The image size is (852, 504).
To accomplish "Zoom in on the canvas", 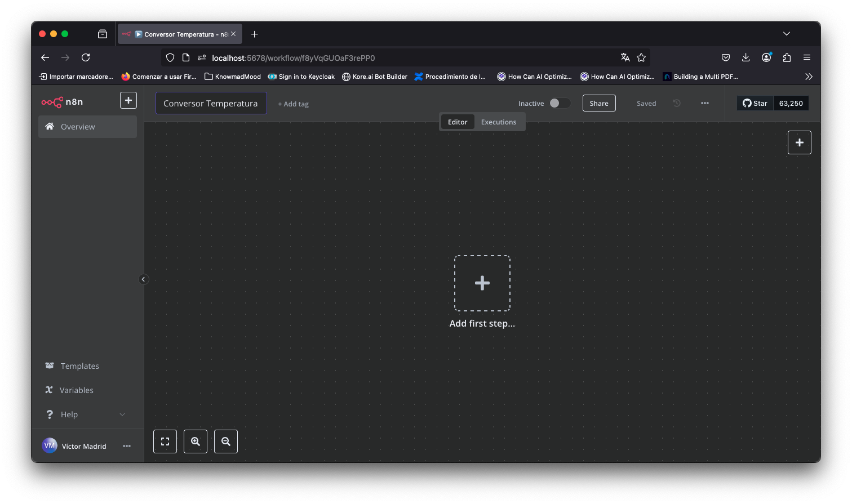I will click(196, 441).
